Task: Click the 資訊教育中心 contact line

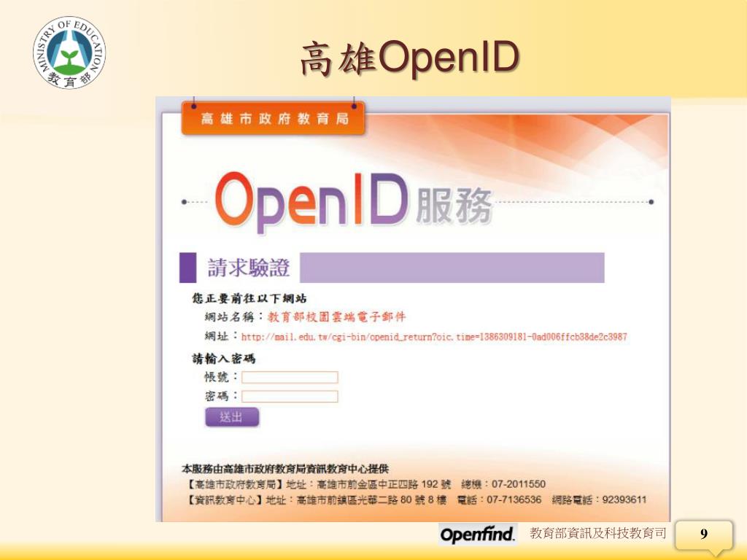Action: (x=415, y=499)
